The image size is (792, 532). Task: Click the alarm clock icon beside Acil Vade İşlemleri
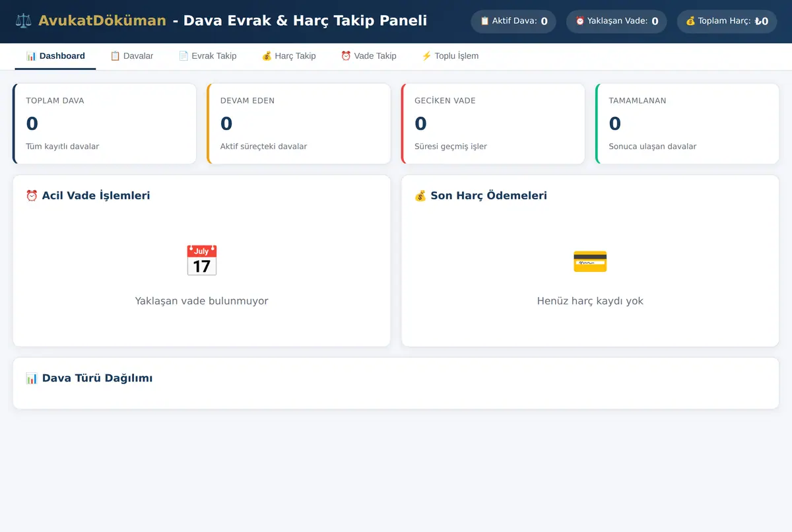click(x=32, y=196)
